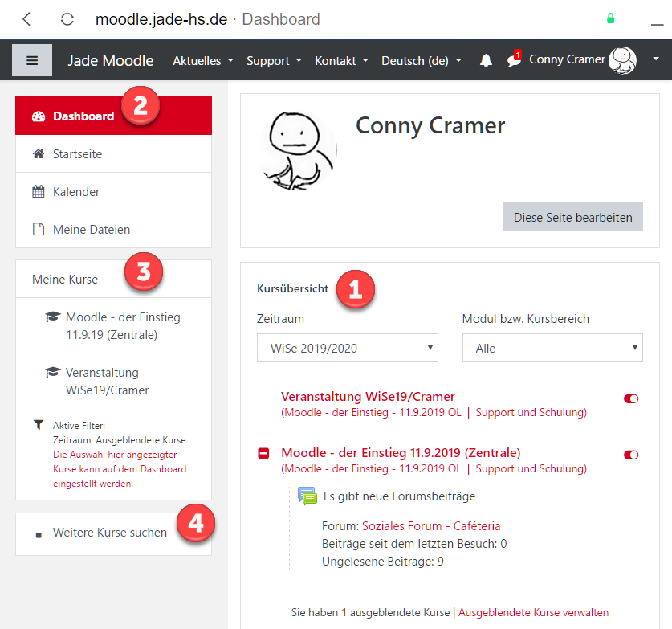672x629 pixels.
Task: Open sidebar course Moodle der Einstieg 11.9.19
Action: click(x=113, y=326)
